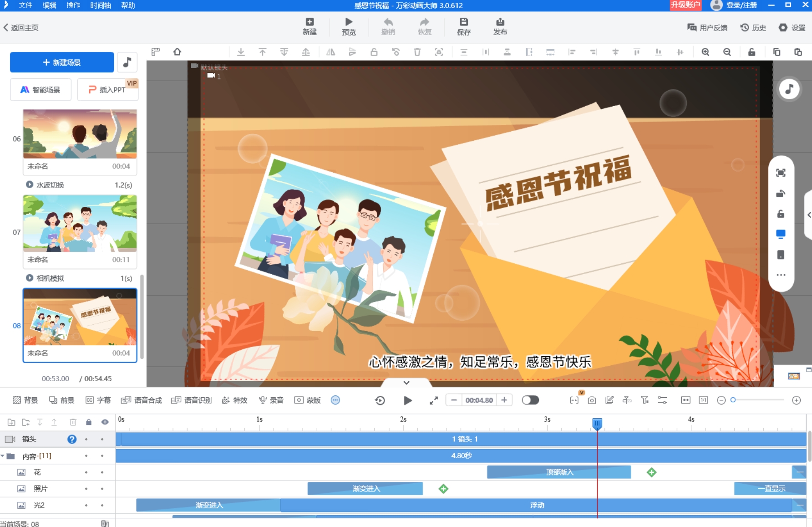This screenshot has width=812, height=527.
Task: Toggle first dot of 镜头 layer row
Action: tap(86, 439)
